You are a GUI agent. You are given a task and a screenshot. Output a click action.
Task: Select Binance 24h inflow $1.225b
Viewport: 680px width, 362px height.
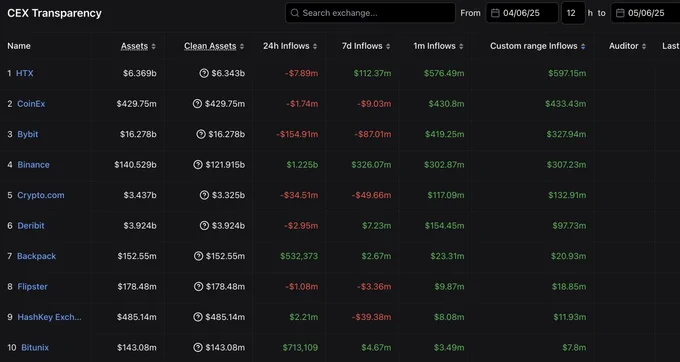(302, 165)
